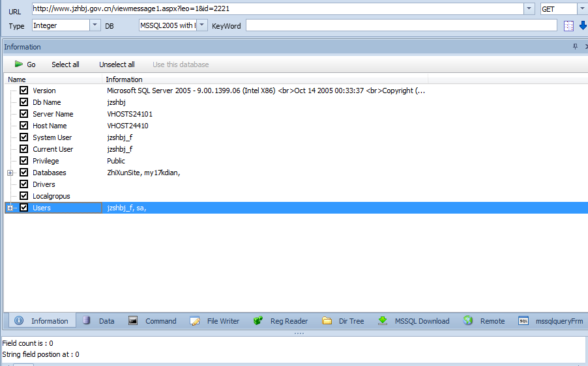Viewport: 588px width, 366px height.
Task: Select the Version row's SQL Server text
Action: pos(266,91)
